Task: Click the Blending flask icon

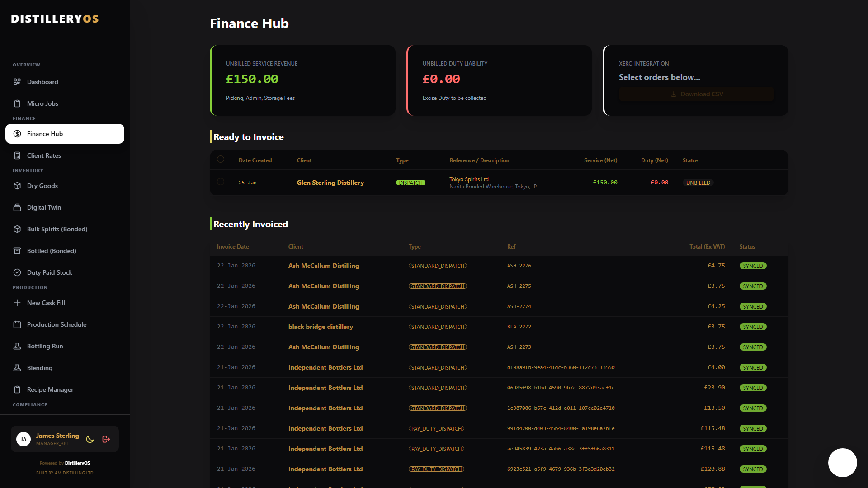Action: (x=17, y=368)
